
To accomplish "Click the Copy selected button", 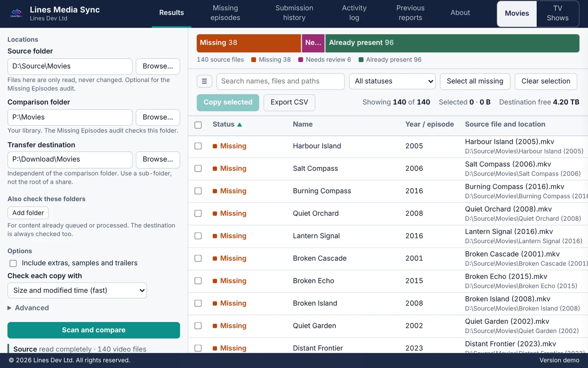I will (228, 102).
